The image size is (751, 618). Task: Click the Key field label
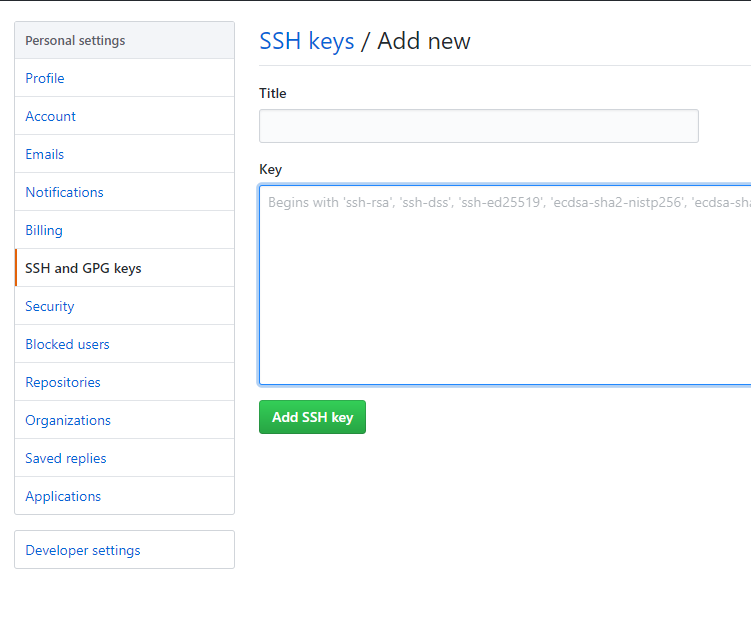click(x=271, y=170)
